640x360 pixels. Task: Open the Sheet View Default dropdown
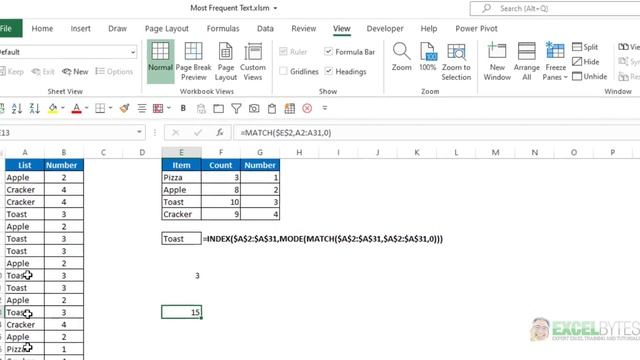[133, 52]
